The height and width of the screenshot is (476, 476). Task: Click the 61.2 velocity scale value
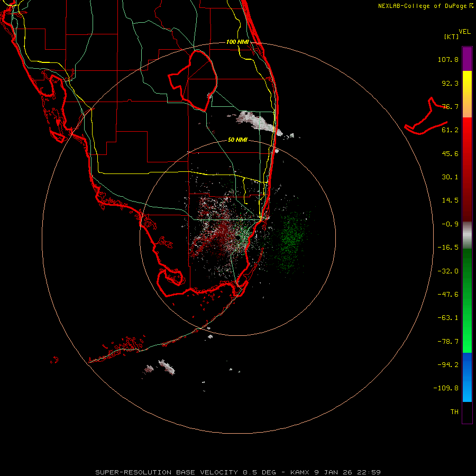[450, 130]
